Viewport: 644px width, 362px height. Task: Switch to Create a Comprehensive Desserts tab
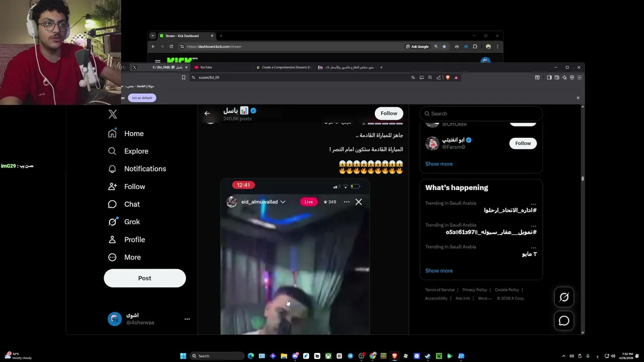(x=283, y=67)
